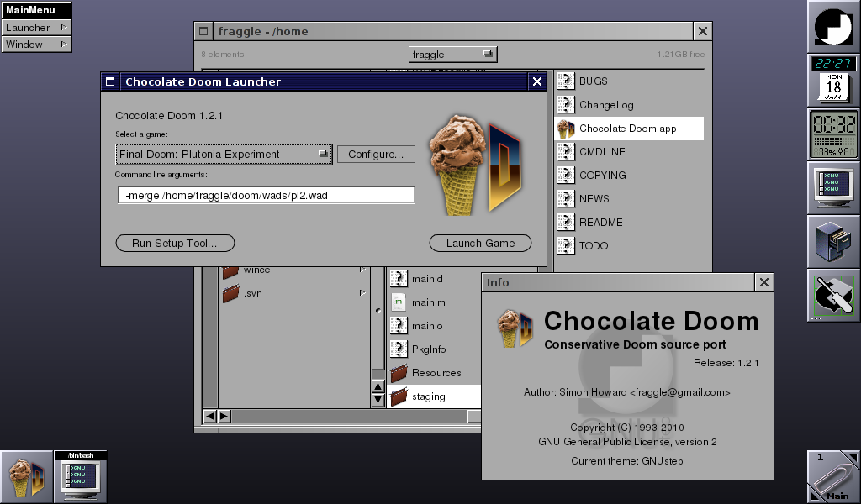Select the NEWS file icon
The height and width of the screenshot is (504, 861).
[566, 198]
